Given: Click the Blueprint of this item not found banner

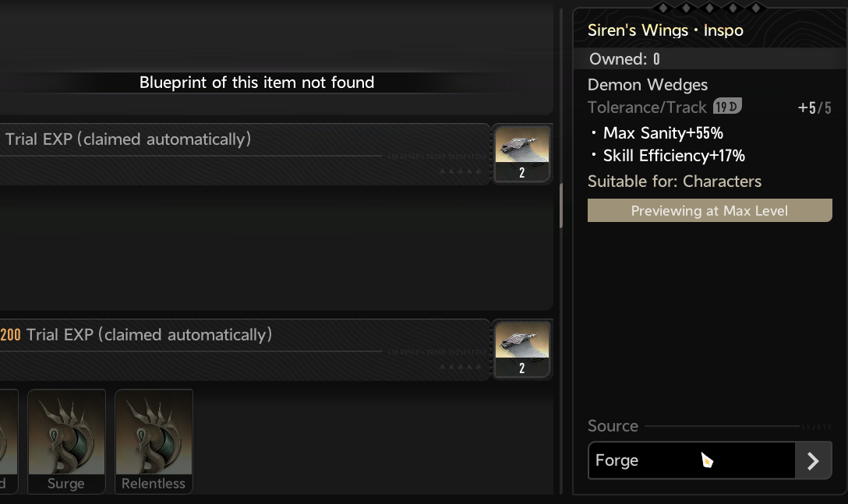Looking at the screenshot, I should 257,83.
